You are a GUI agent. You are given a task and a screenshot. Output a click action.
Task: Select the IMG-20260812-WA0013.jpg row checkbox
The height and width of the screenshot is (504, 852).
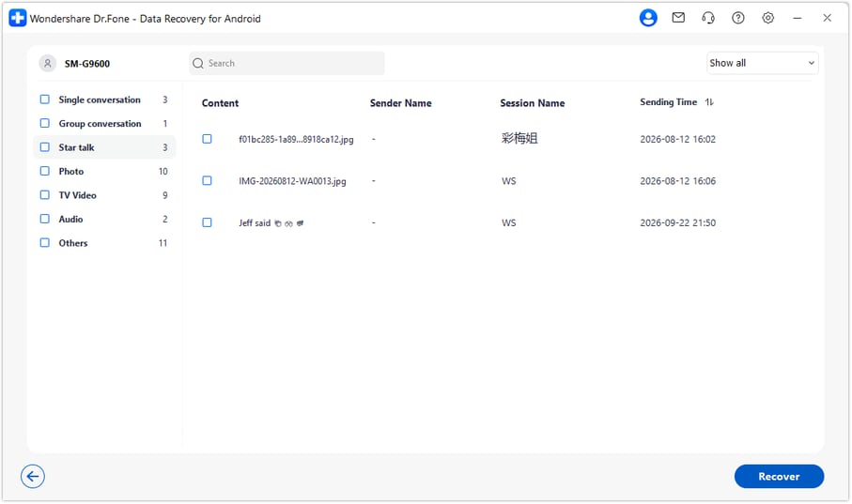click(x=207, y=181)
